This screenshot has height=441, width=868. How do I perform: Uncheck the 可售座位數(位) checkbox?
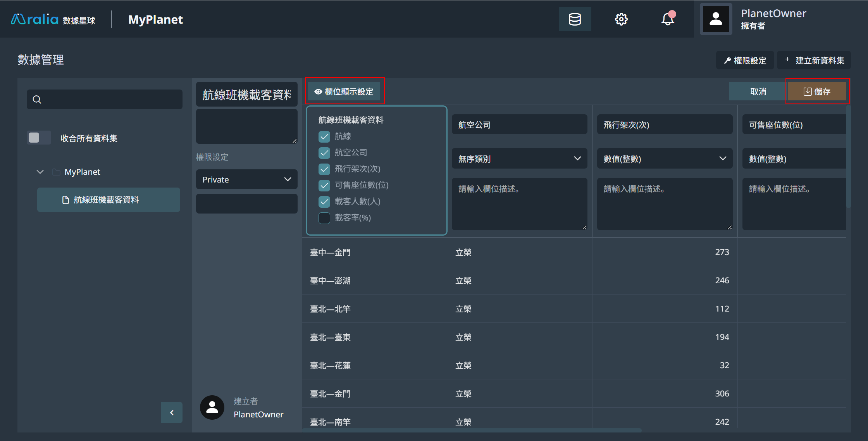pos(324,185)
